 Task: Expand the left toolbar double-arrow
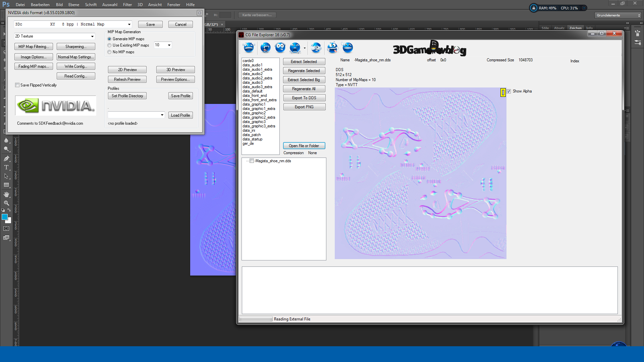tap(3, 23)
